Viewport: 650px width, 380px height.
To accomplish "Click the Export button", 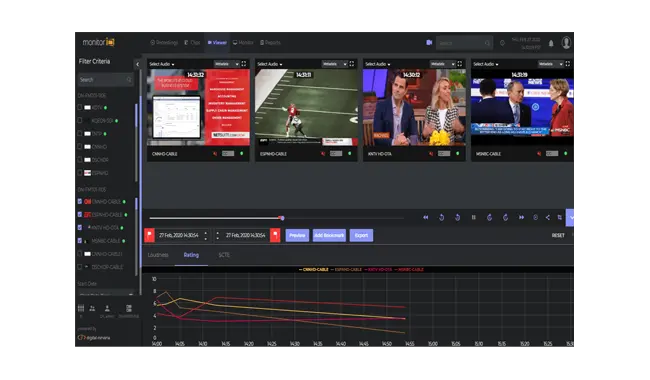I will (x=361, y=235).
